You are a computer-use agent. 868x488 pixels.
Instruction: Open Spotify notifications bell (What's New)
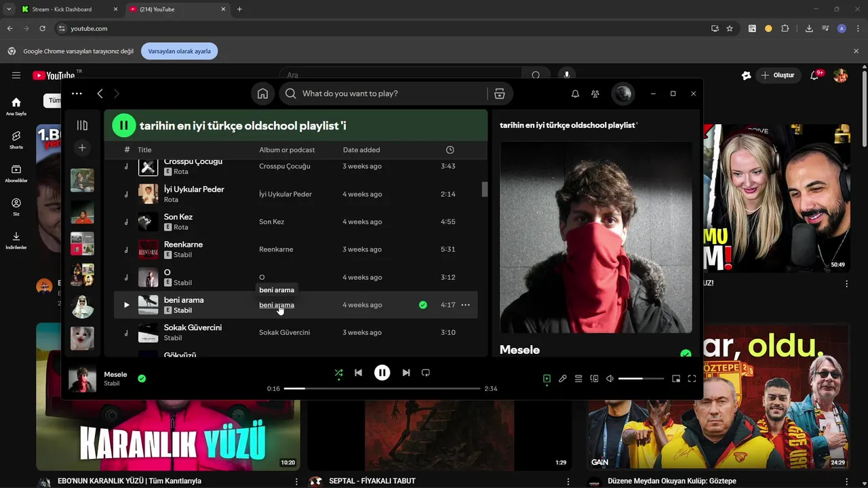(x=575, y=94)
